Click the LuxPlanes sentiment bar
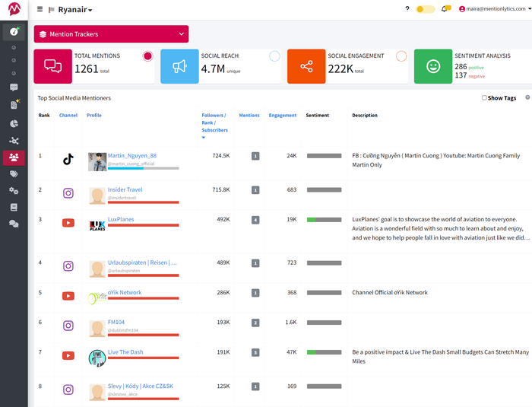Screen dimensions: 532x407 click(324, 220)
